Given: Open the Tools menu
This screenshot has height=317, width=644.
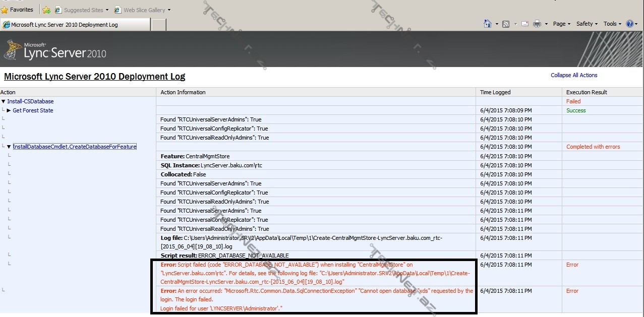Looking at the screenshot, I should pyautogui.click(x=612, y=24).
